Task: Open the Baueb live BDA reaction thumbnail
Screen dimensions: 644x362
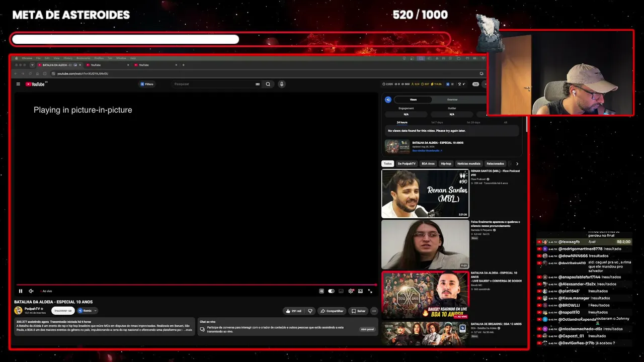Action: (x=425, y=295)
